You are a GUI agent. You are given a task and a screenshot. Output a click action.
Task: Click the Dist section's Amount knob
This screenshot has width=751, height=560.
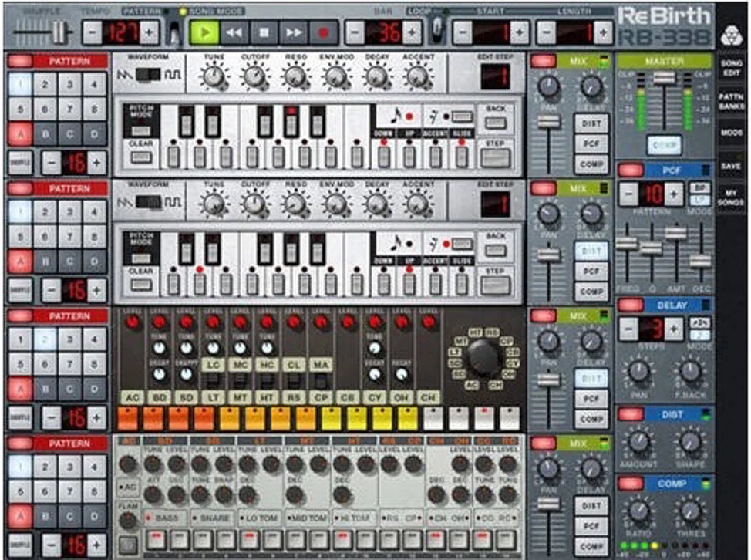[x=638, y=440]
